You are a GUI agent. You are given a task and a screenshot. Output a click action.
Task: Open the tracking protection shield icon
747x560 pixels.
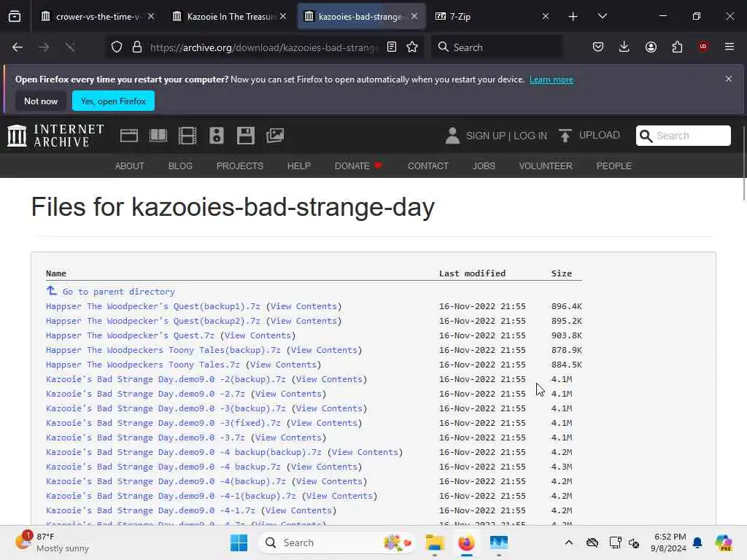coord(117,47)
